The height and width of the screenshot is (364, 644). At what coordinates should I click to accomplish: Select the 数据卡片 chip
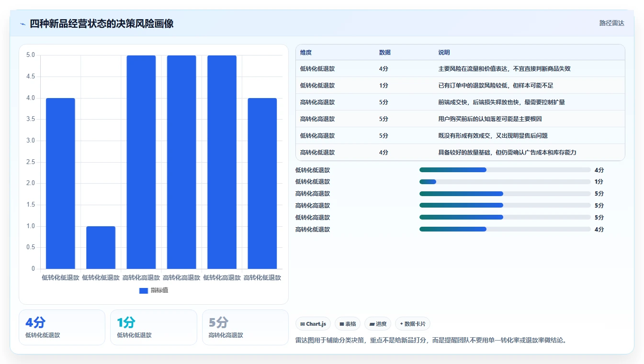(412, 324)
